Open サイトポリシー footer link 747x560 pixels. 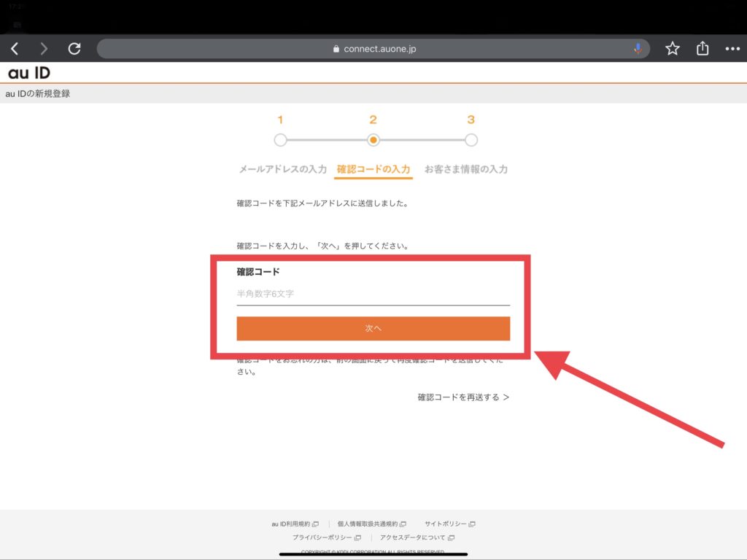tap(449, 524)
